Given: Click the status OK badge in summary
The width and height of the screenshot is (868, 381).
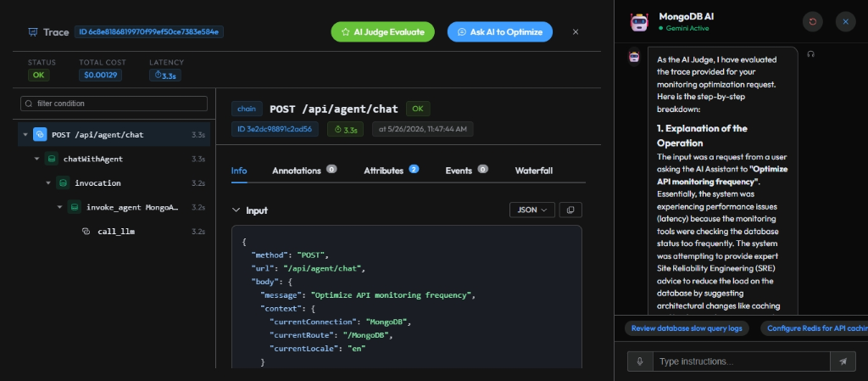Looking at the screenshot, I should click(x=38, y=76).
